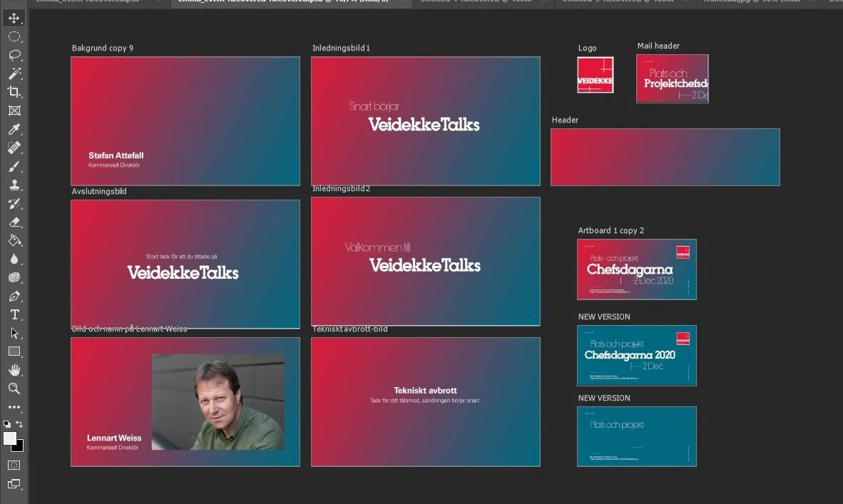Select the Healing Brush tool
This screenshot has height=504, width=843.
pos(14,148)
